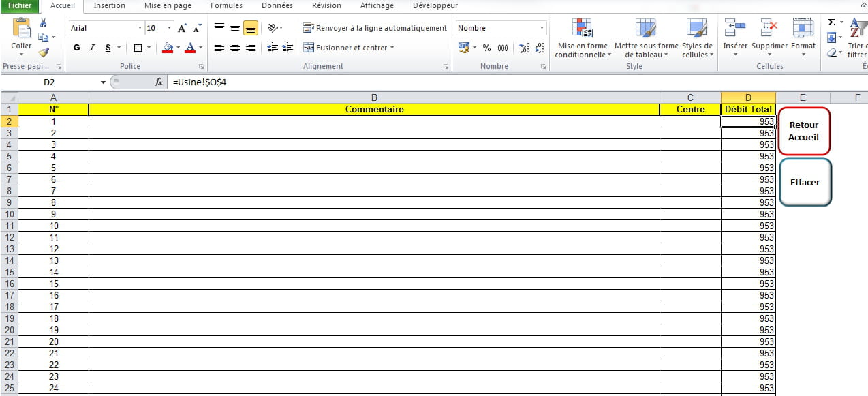Screen dimensions: 868x396
Task: Select the Format Painter brush icon
Action: pos(44,52)
